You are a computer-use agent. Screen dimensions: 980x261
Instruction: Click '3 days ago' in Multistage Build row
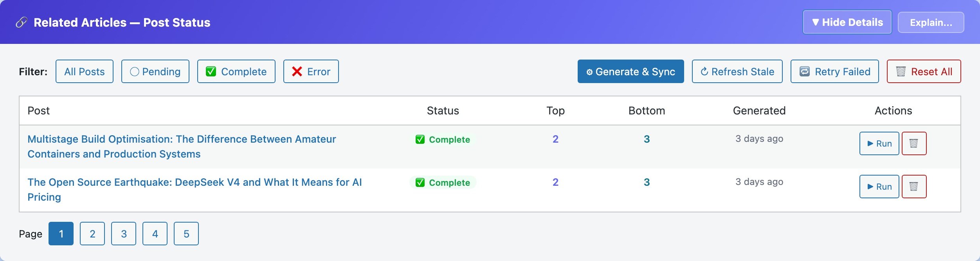[759, 139]
